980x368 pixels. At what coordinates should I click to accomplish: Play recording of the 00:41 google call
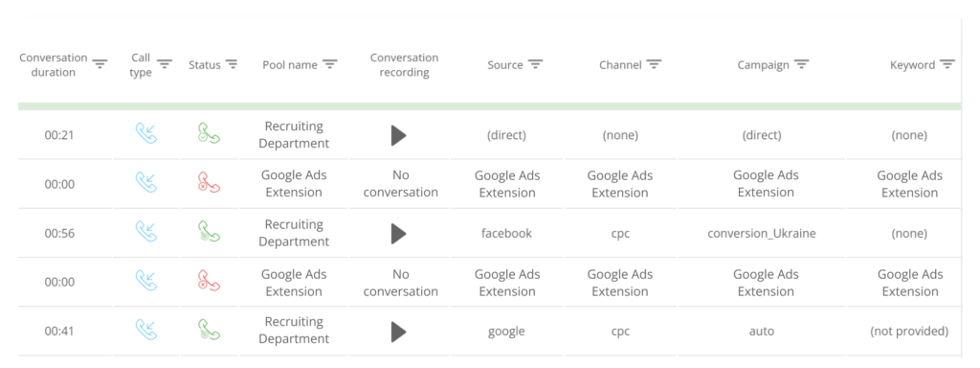tap(399, 332)
